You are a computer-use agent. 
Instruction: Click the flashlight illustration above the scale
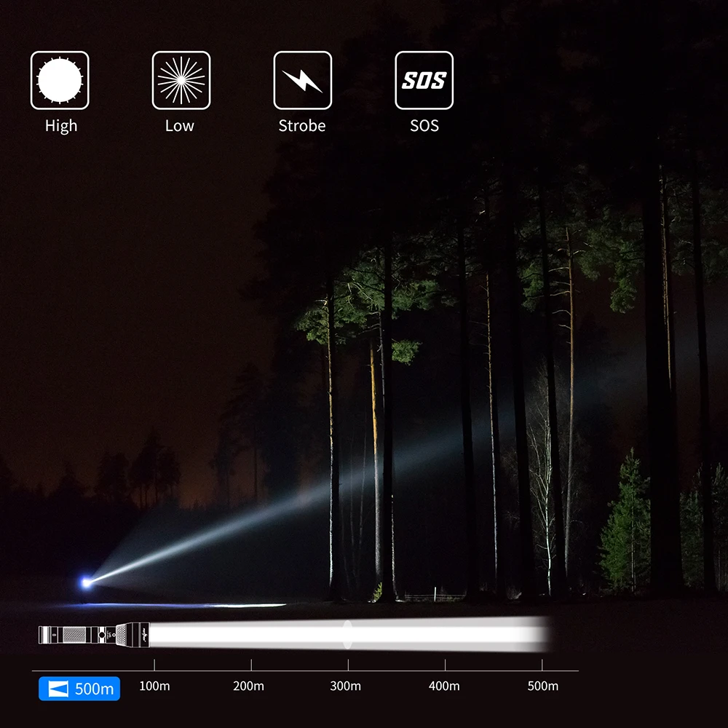pyautogui.click(x=94, y=634)
